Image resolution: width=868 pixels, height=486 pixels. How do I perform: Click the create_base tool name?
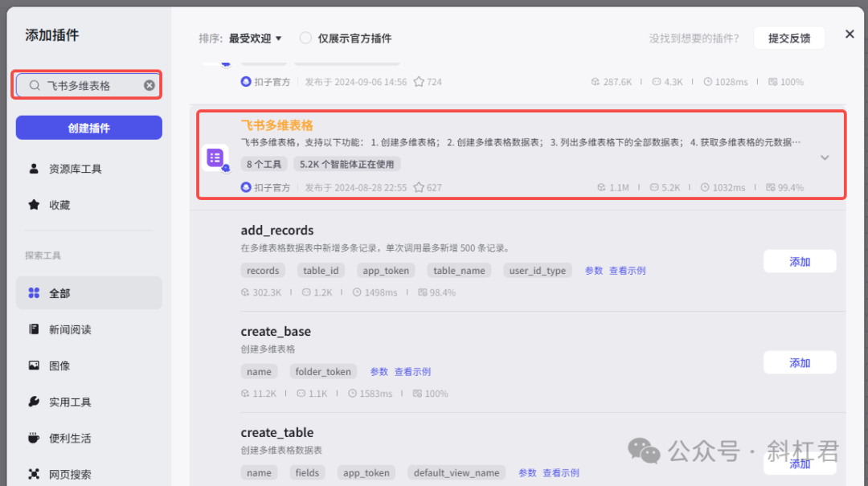point(276,331)
